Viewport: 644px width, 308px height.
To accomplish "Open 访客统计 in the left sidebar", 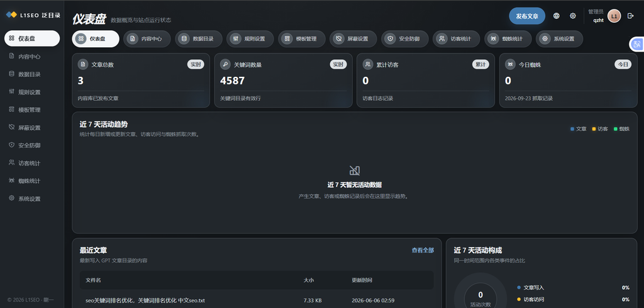I will coord(32,163).
